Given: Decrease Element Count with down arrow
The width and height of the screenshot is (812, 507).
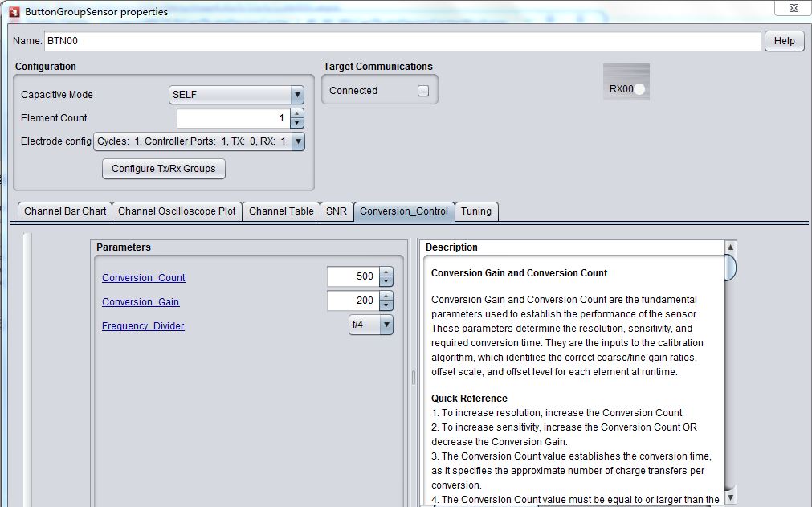Looking at the screenshot, I should pos(296,123).
